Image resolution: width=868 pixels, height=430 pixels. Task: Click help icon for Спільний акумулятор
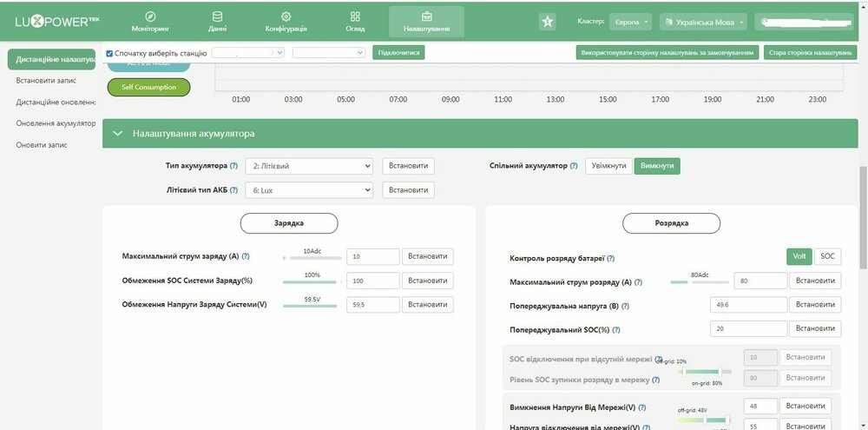574,166
